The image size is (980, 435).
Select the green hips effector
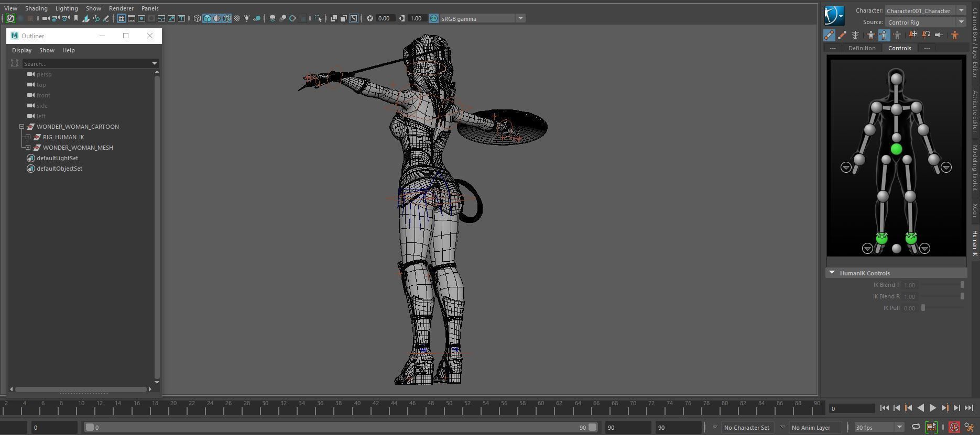pyautogui.click(x=896, y=149)
